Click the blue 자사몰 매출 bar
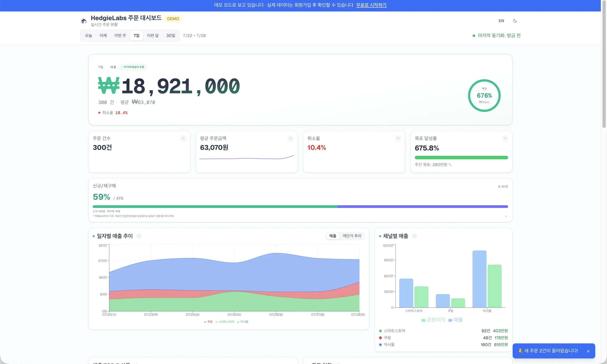Image resolution: width=607 pixels, height=364 pixels. pyautogui.click(x=479, y=279)
